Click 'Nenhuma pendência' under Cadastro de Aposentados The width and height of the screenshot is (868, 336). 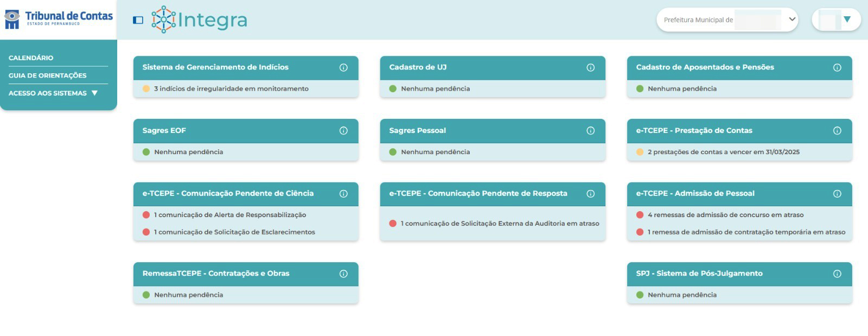coord(682,89)
